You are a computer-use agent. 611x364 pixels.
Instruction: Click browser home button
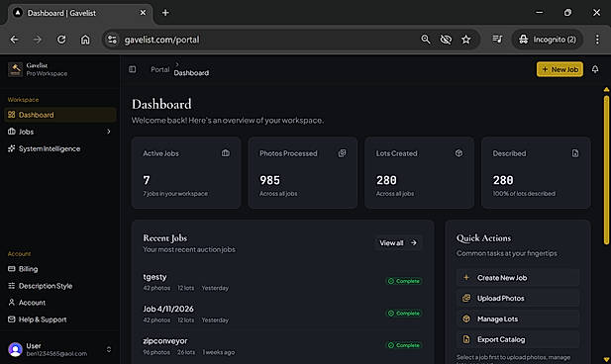[x=85, y=40]
